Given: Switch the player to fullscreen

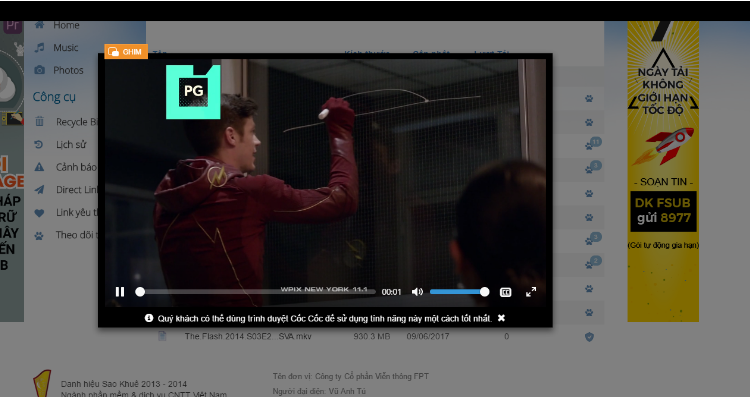Looking at the screenshot, I should 531,292.
